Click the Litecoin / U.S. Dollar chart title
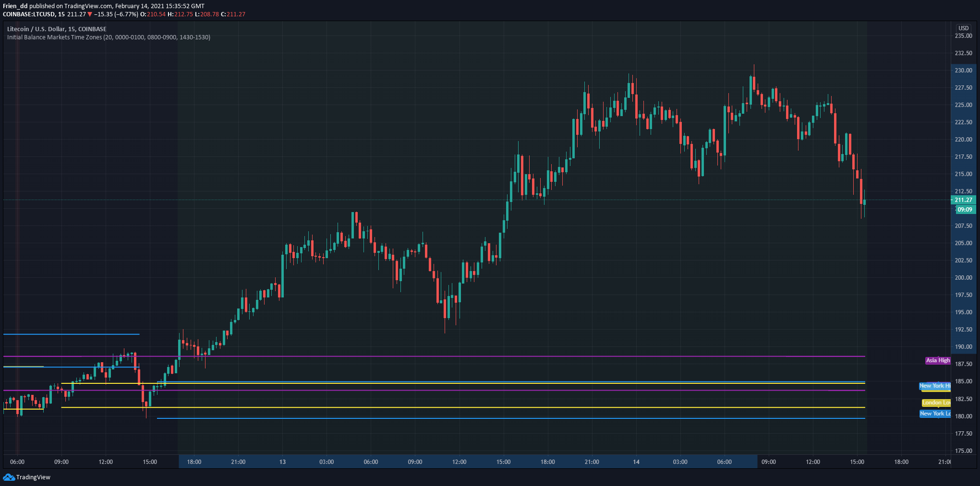Image resolution: width=980 pixels, height=486 pixels. point(57,29)
